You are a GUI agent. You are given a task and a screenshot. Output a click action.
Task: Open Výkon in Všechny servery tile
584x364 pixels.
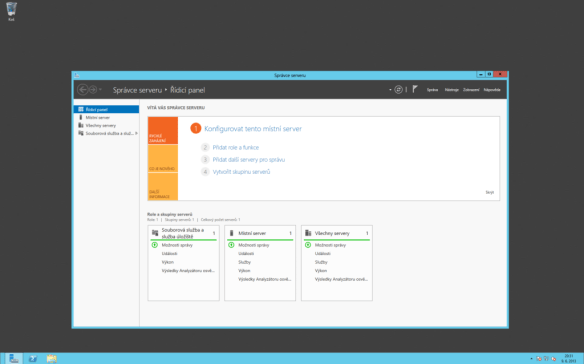click(321, 271)
